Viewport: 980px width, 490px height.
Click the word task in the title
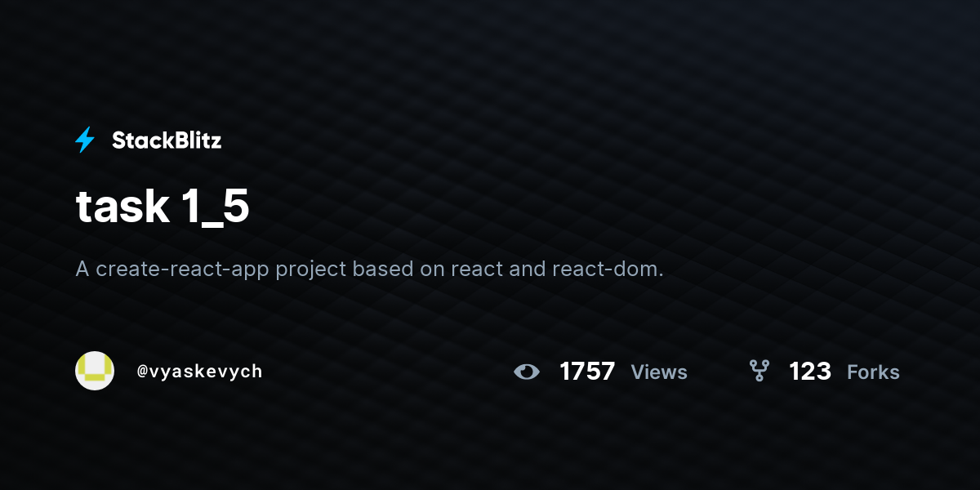point(122,207)
